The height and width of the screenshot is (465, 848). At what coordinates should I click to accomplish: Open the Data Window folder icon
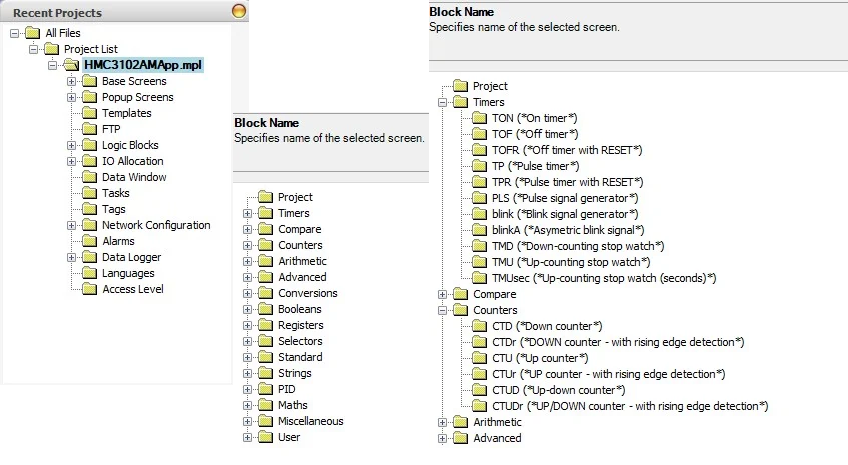click(89, 177)
